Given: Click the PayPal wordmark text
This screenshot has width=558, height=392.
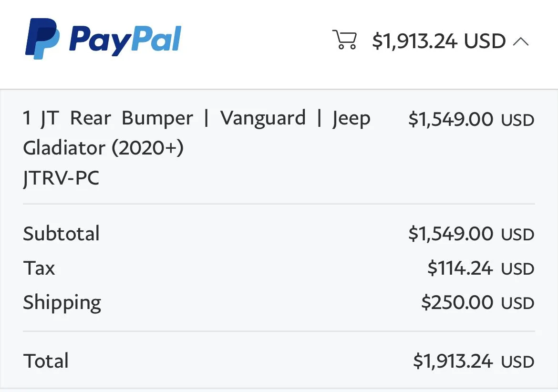Looking at the screenshot, I should point(125,40).
